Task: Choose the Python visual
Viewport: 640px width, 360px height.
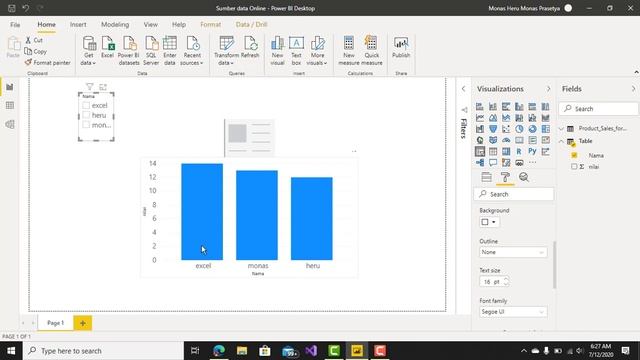Action: pos(532,151)
